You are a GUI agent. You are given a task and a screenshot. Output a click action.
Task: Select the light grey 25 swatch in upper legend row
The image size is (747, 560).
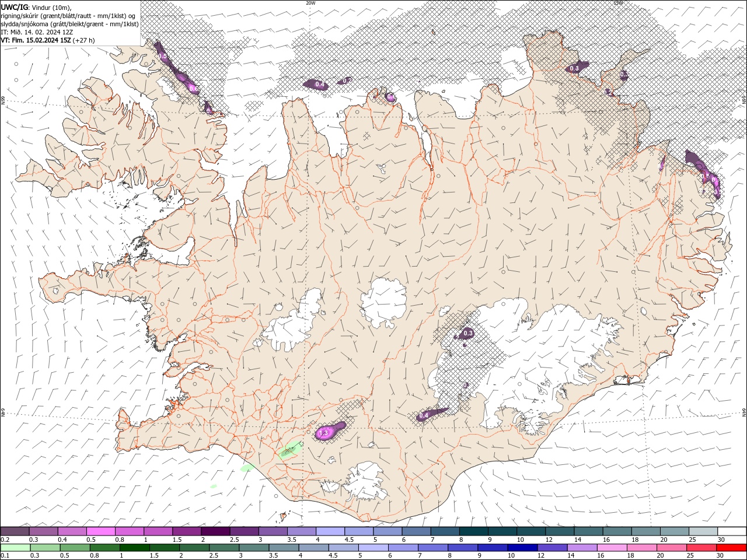[x=703, y=531]
